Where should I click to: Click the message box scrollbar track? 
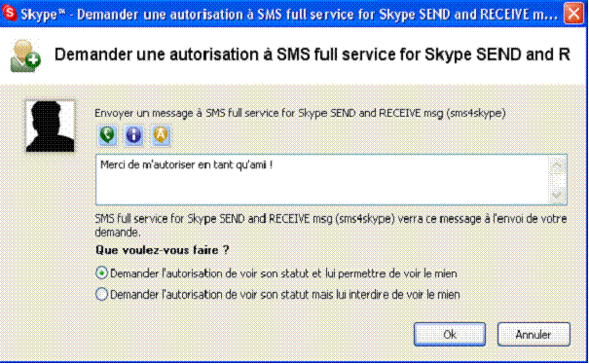[x=557, y=180]
